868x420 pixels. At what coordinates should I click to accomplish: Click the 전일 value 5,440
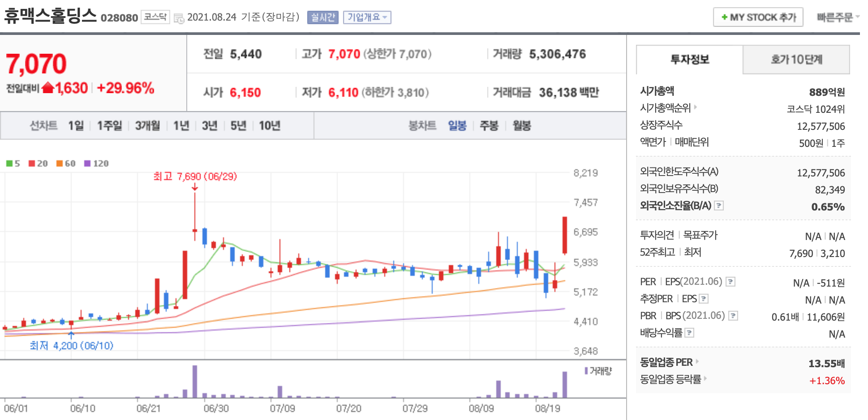(246, 54)
